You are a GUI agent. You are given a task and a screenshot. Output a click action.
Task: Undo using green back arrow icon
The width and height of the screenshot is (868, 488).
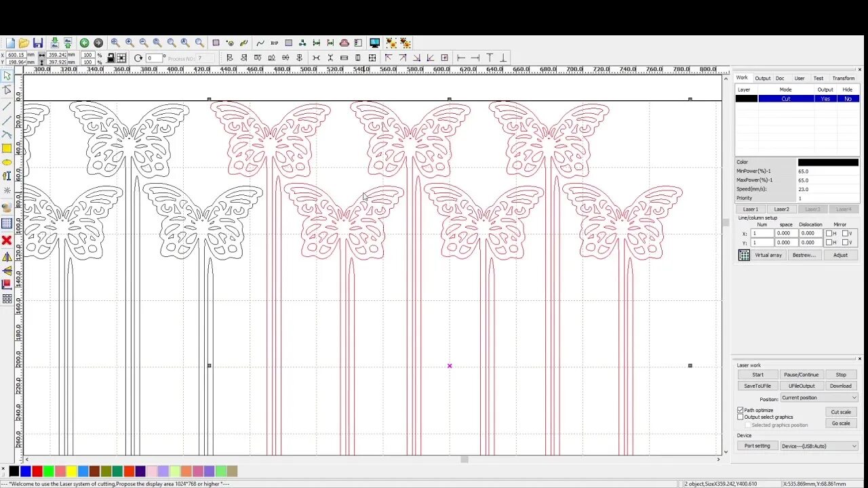tap(84, 43)
